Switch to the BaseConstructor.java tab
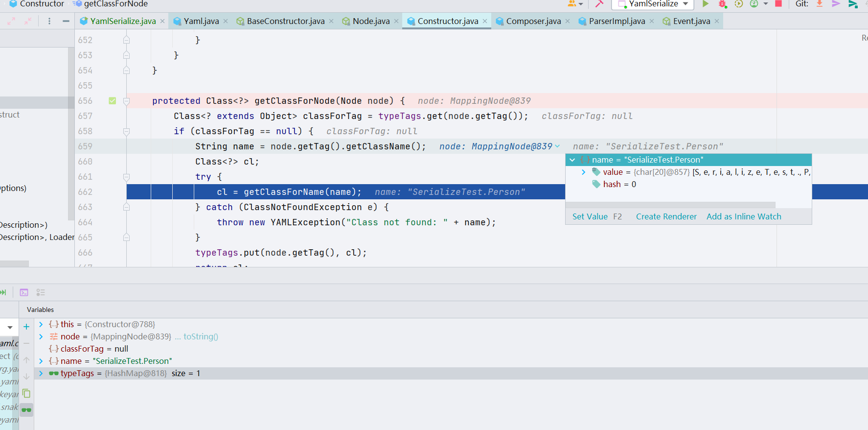 pyautogui.click(x=285, y=21)
